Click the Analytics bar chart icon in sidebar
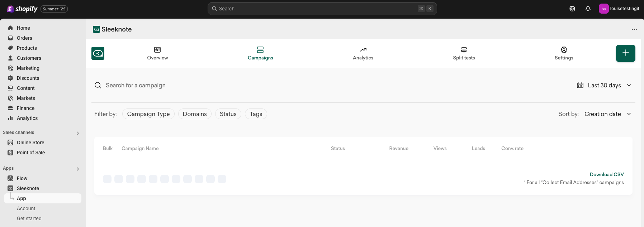 point(10,118)
